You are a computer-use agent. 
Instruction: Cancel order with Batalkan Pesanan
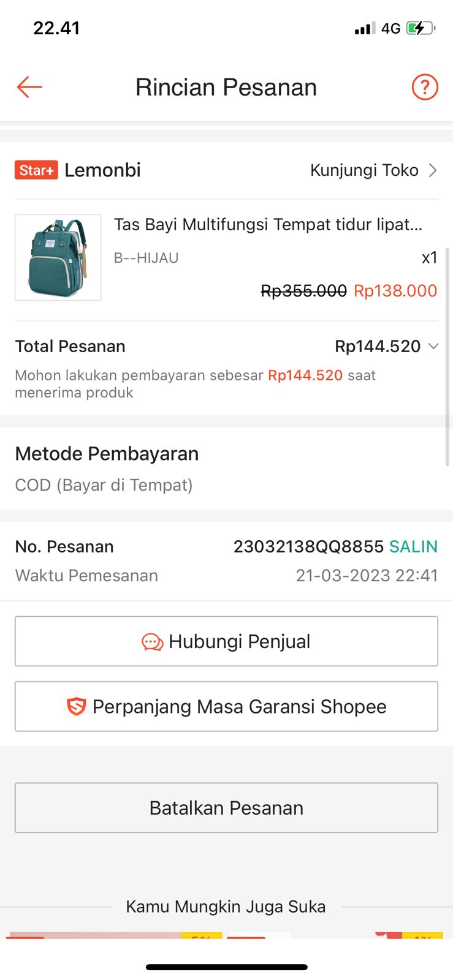point(226,808)
